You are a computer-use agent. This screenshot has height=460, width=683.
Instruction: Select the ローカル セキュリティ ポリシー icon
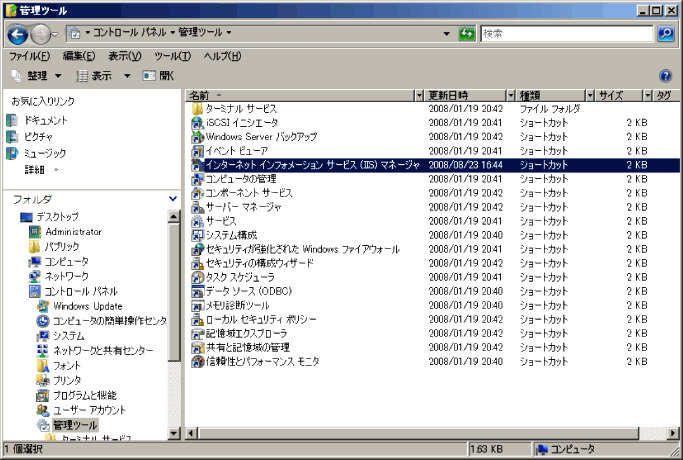[x=197, y=319]
